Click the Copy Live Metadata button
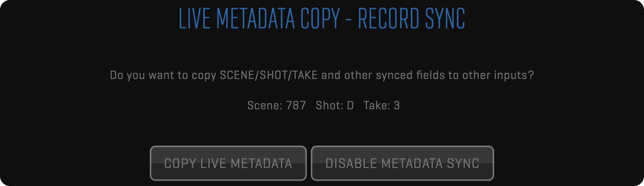644x186 pixels. (228, 163)
